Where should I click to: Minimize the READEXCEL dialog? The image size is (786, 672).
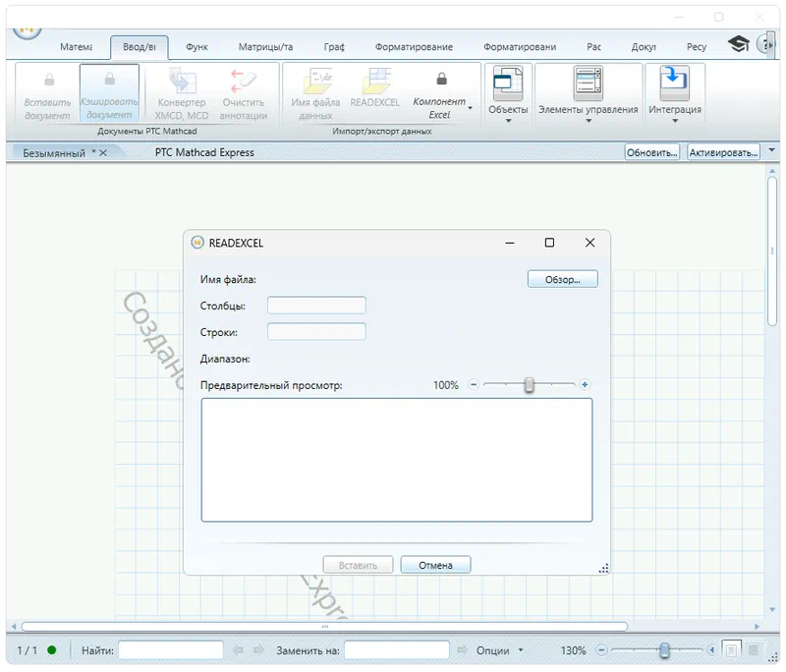click(x=510, y=243)
